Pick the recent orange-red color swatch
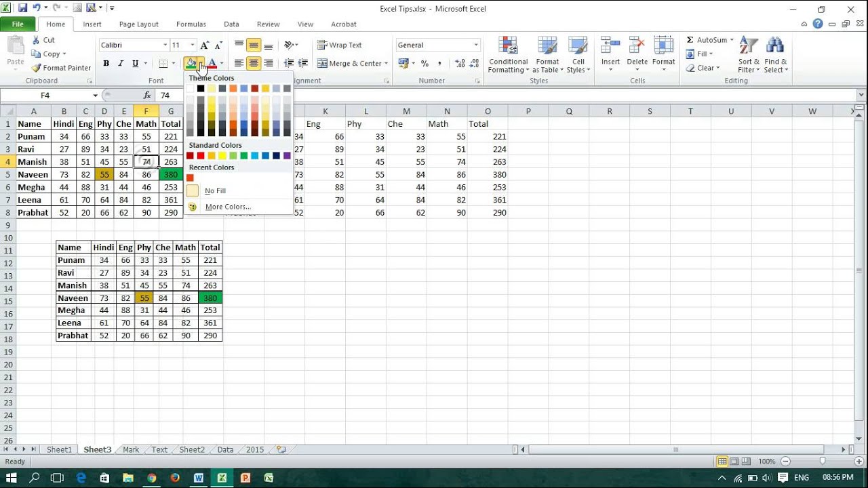This screenshot has height=488, width=868. pyautogui.click(x=190, y=178)
